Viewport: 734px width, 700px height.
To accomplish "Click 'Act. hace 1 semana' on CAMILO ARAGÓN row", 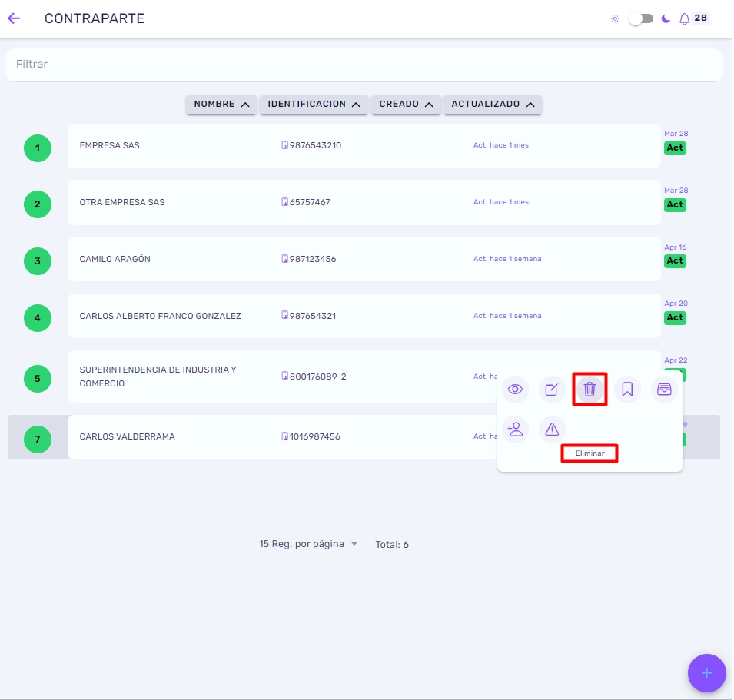I will [x=507, y=259].
